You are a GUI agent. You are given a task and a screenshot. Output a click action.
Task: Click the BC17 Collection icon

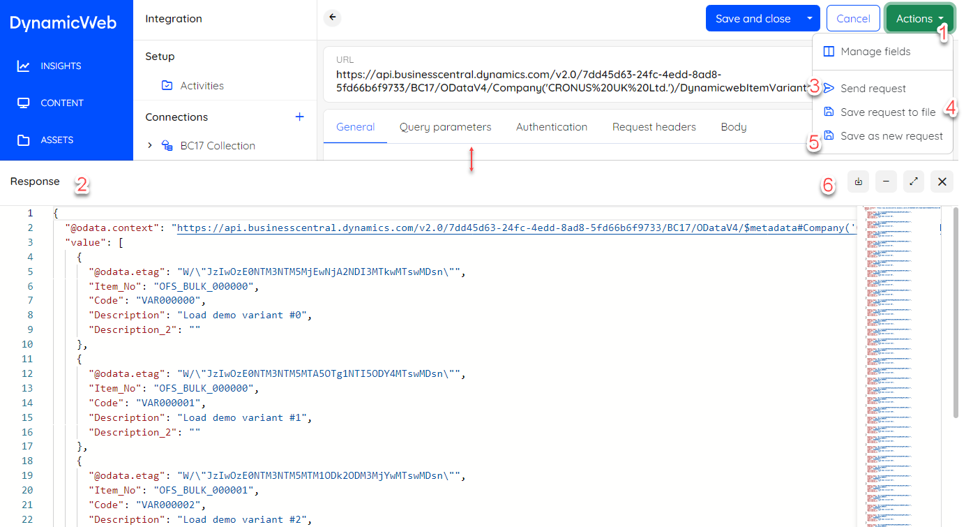pos(167,146)
